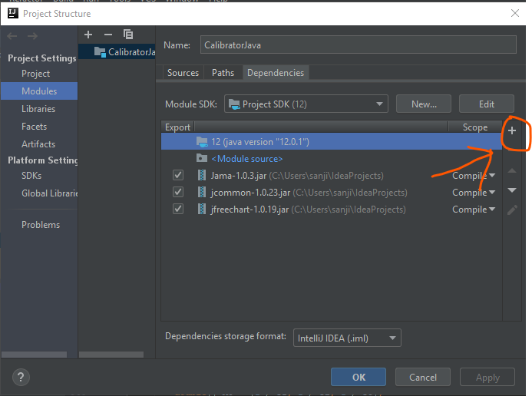The image size is (532, 396).
Task: Click the add module plus icon
Action: [88, 35]
